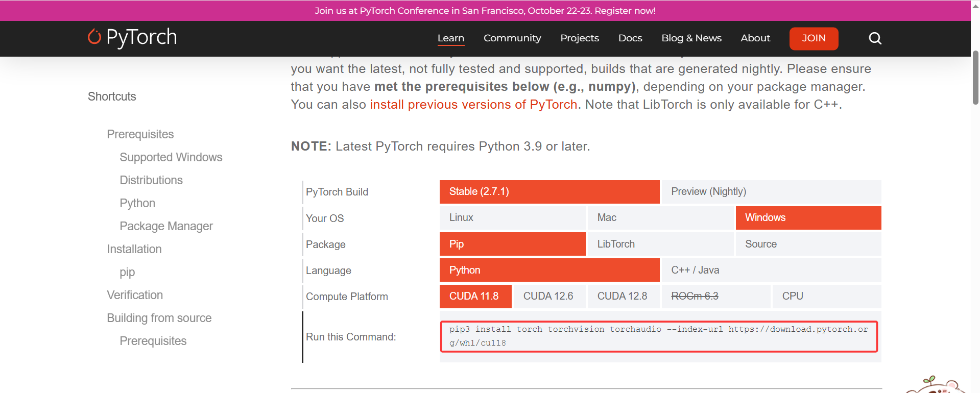Click the Shortcuts sidebar heading
Viewport: 980px width, 393px height.
tap(112, 96)
